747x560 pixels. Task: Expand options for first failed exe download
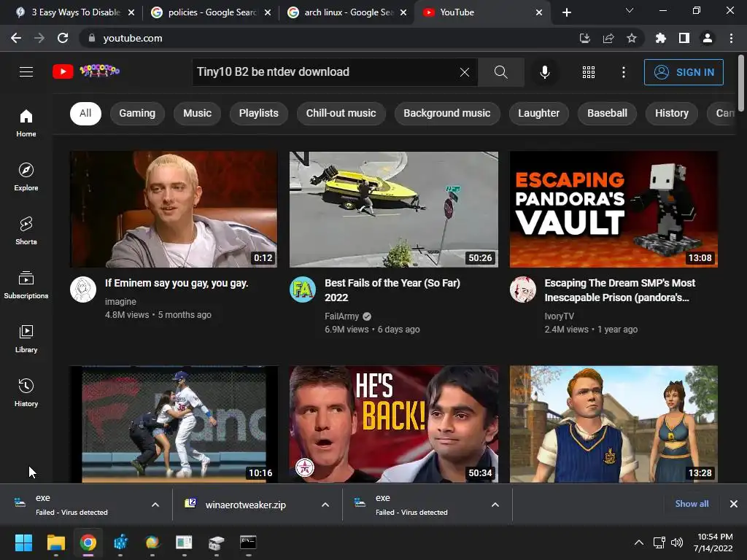[x=155, y=505]
